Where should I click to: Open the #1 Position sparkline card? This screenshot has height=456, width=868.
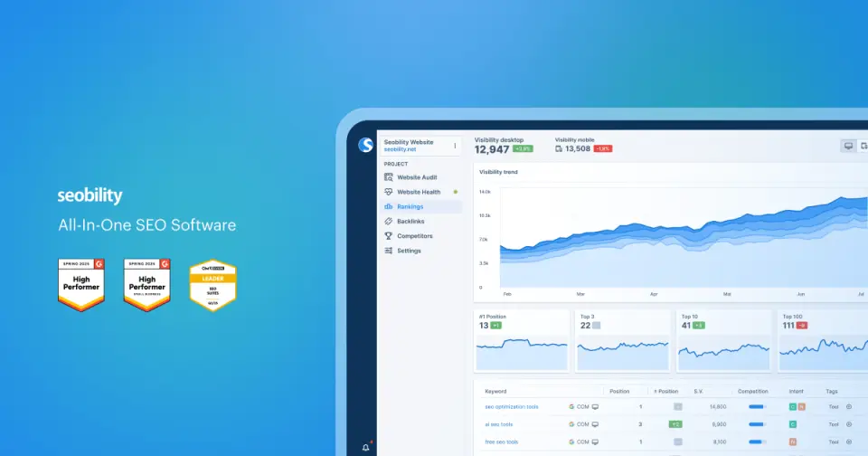click(522, 341)
